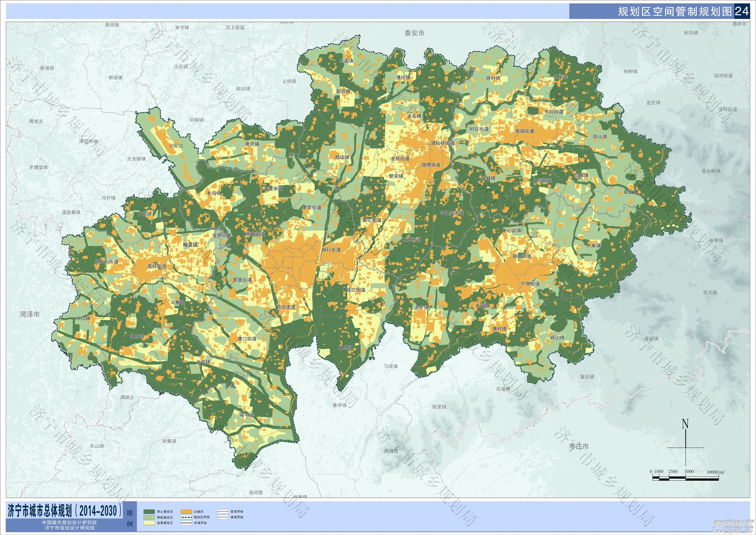
Task: Click the 颜店镇 map label
Action: pyautogui.click(x=342, y=157)
